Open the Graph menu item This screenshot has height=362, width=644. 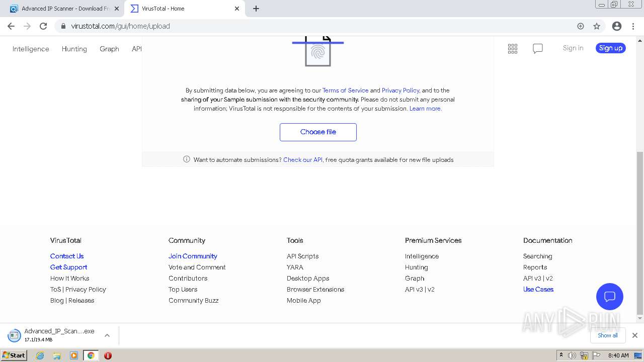(x=109, y=49)
